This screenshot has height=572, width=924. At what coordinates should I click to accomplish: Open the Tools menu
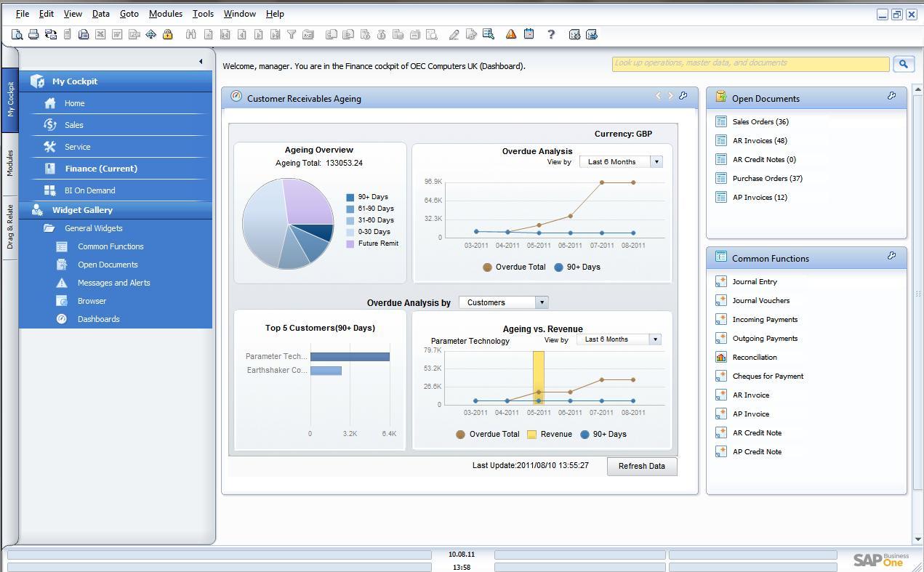pyautogui.click(x=203, y=13)
